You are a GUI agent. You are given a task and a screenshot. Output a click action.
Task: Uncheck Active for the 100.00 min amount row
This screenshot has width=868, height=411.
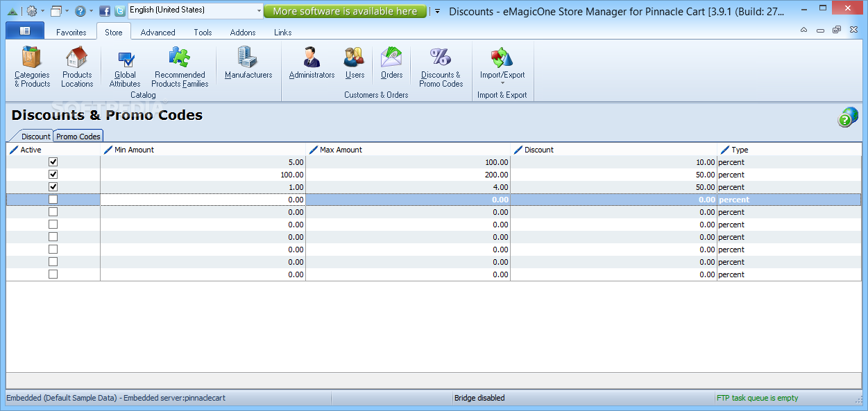tap(53, 174)
